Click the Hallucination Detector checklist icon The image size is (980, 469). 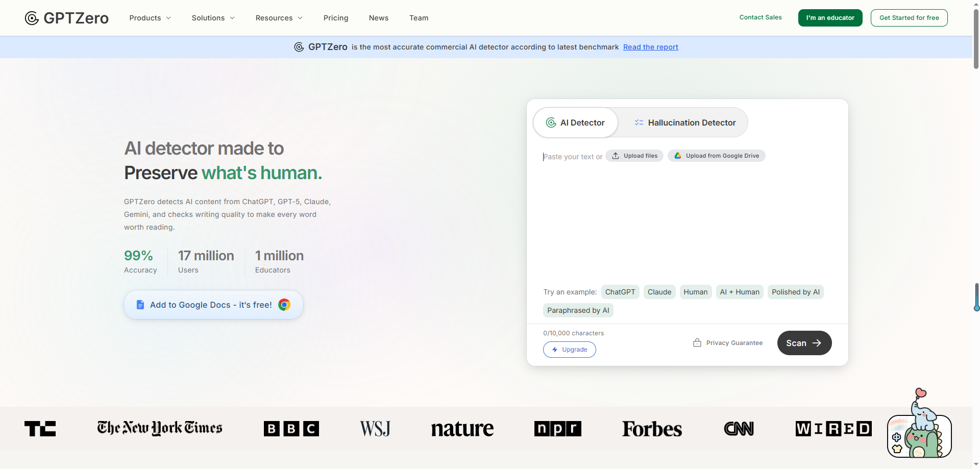click(639, 122)
